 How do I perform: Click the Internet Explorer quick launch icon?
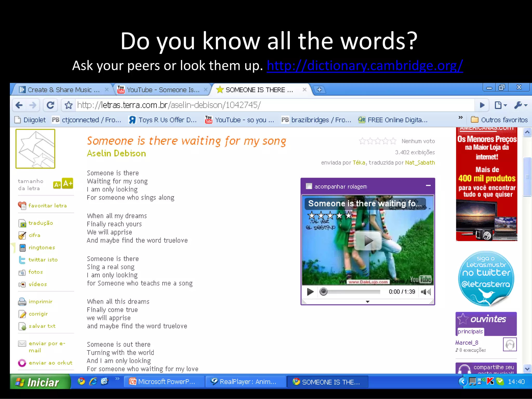click(x=93, y=381)
